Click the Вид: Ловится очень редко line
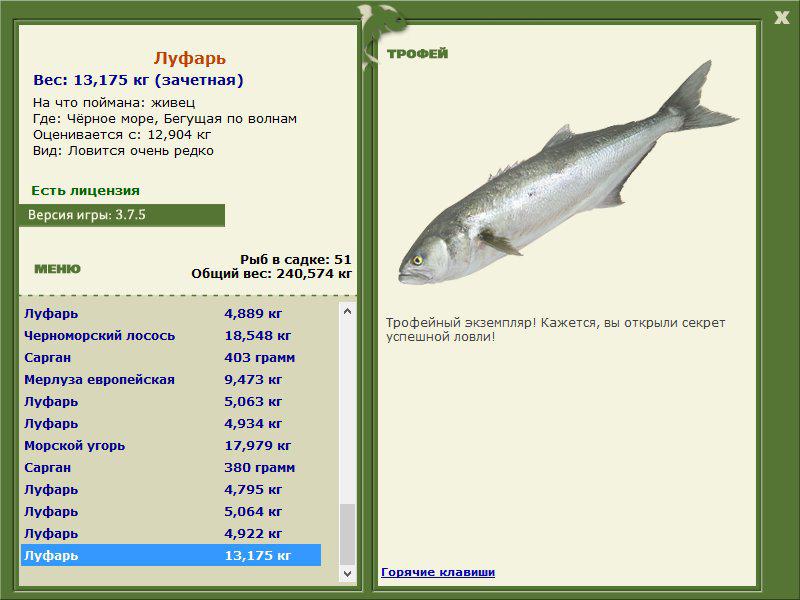The image size is (800, 600). click(x=123, y=151)
